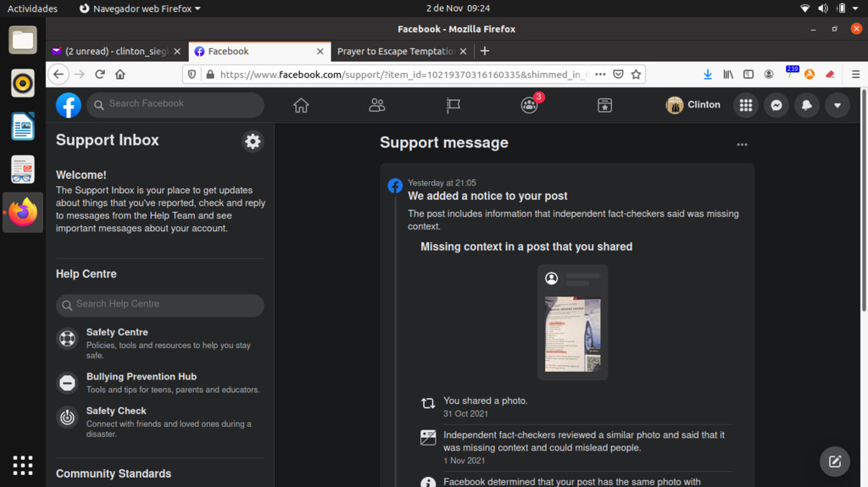
Task: Open Groups icon with 3 notifications
Action: pos(530,105)
